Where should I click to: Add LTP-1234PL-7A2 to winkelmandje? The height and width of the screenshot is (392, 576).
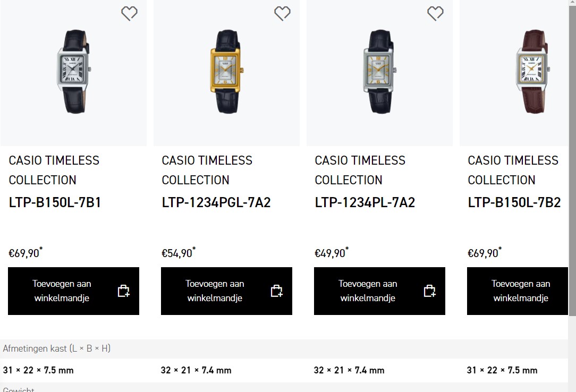point(379,291)
